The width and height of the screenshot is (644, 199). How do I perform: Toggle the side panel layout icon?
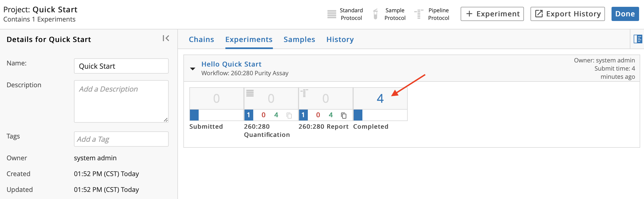coord(638,39)
